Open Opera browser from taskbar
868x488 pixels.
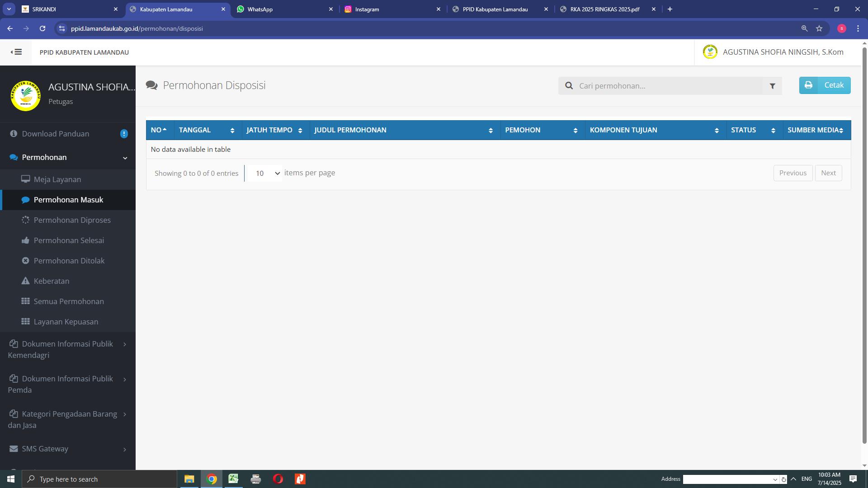pyautogui.click(x=278, y=479)
